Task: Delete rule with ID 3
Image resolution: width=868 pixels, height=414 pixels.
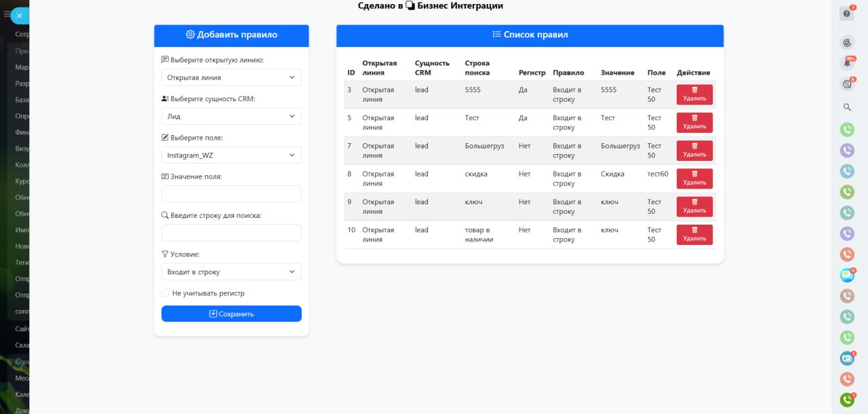Action: point(694,94)
